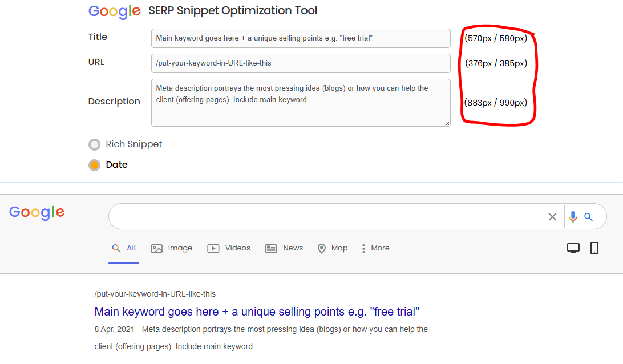The image size is (623, 364).
Task: Open the All search tab
Action: tap(124, 248)
